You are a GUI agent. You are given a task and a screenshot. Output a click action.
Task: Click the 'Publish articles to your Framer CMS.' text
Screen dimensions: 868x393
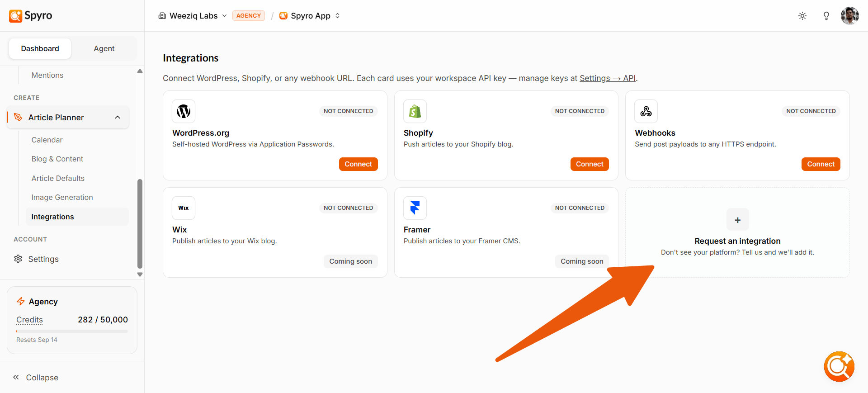[462, 241]
